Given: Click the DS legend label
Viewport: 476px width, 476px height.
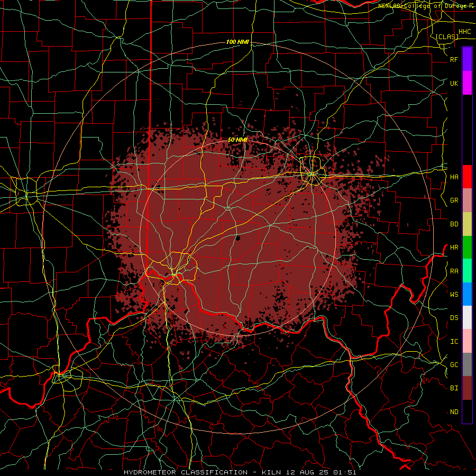Looking at the screenshot, I should click(454, 318).
